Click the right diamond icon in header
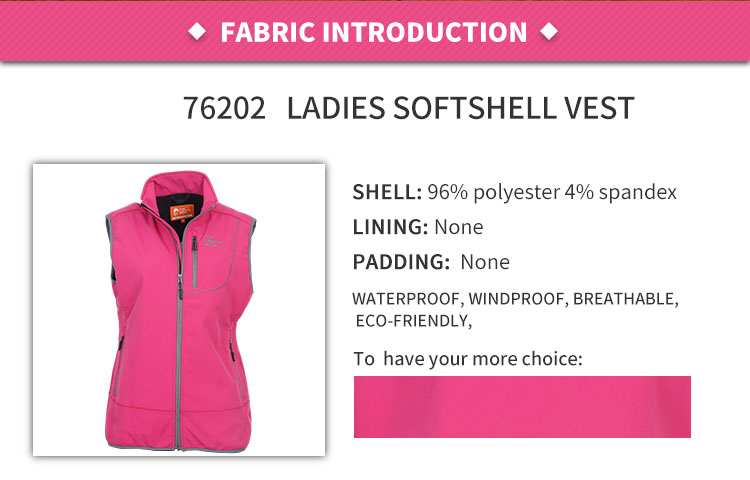Screen dimensions: 750x480 click(548, 32)
